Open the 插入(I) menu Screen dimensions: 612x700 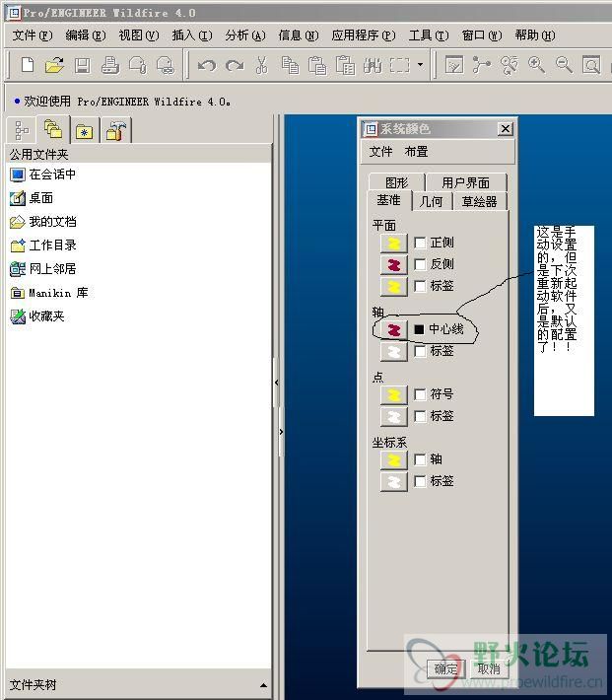[192, 35]
